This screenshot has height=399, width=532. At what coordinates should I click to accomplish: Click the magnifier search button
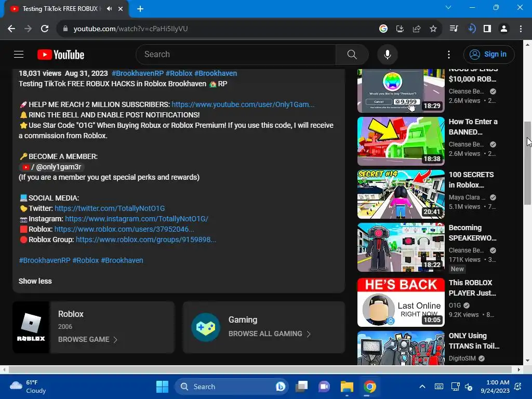click(352, 54)
